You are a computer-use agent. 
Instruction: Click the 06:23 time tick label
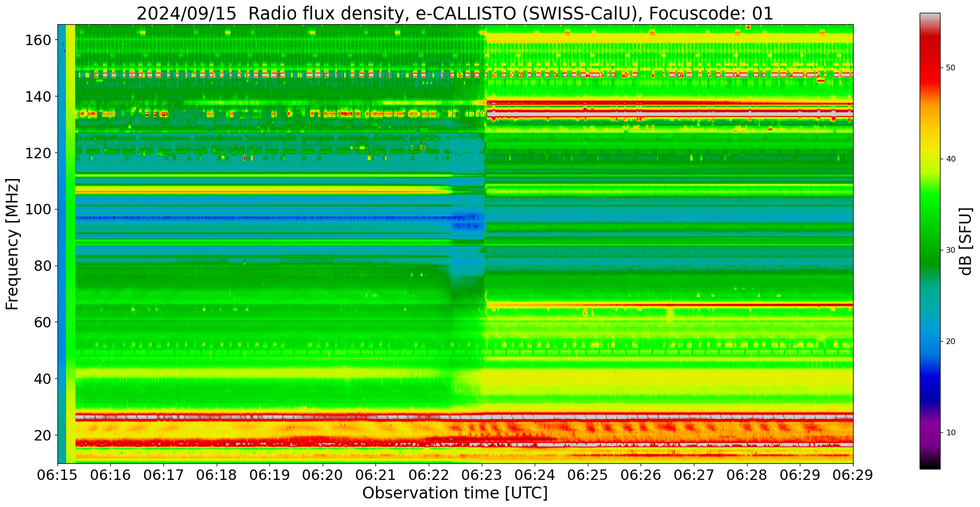(x=482, y=475)
